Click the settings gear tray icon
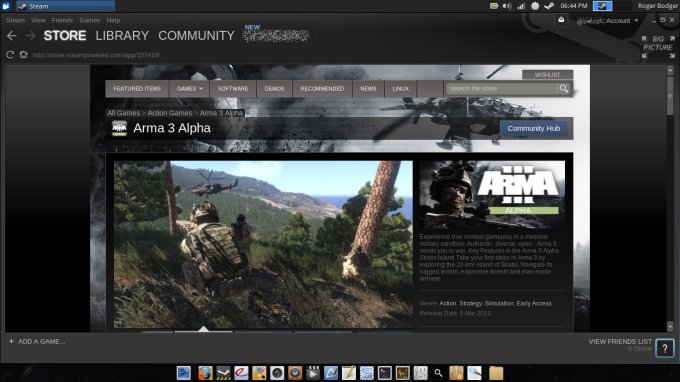 click(535, 6)
